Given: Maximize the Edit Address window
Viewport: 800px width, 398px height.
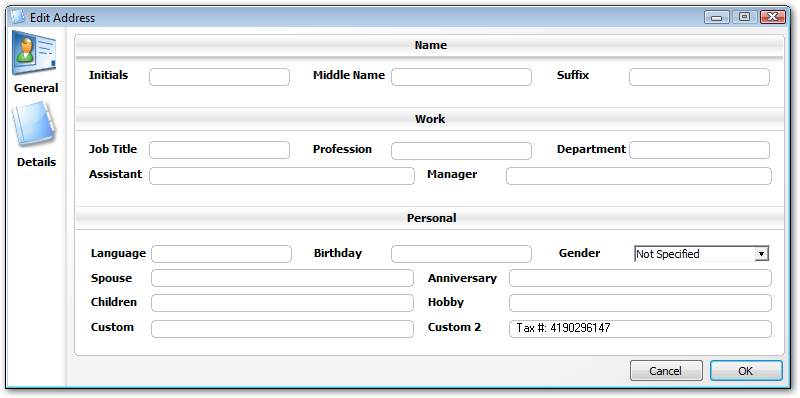Looking at the screenshot, I should (x=745, y=17).
